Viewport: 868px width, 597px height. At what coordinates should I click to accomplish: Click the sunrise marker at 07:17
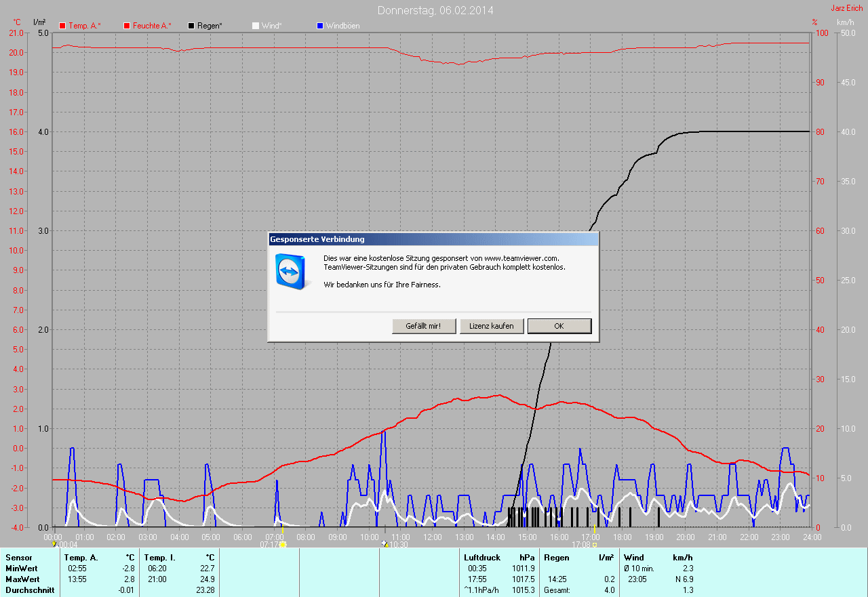coord(283,543)
